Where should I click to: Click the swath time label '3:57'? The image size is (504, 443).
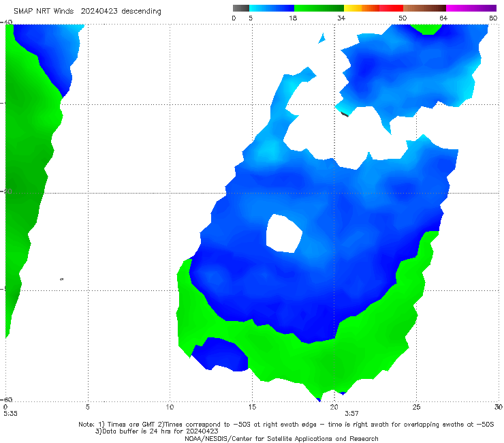(351, 414)
